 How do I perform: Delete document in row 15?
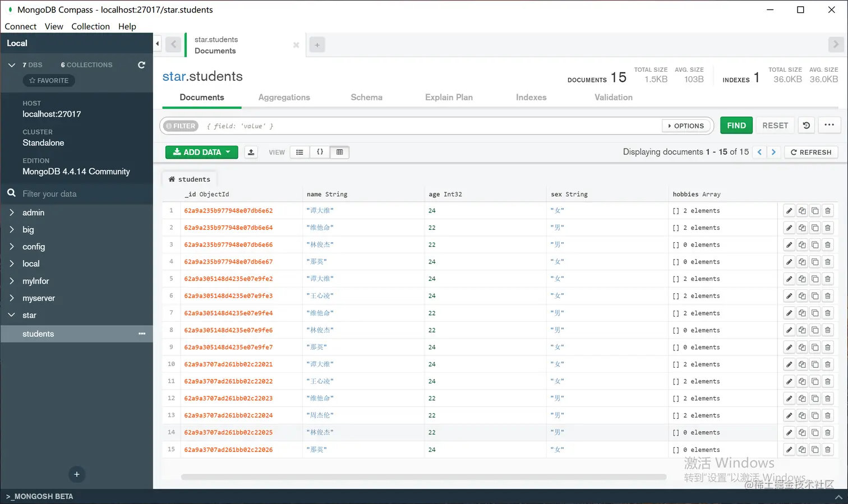(828, 450)
